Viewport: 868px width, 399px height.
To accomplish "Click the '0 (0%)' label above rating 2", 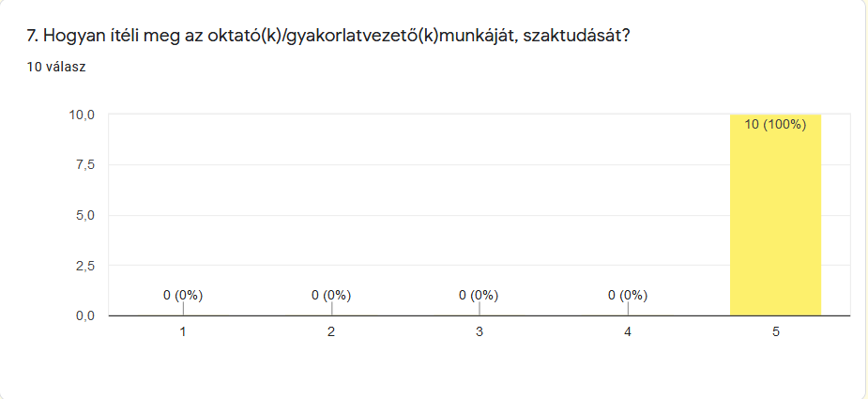I will point(331,296).
